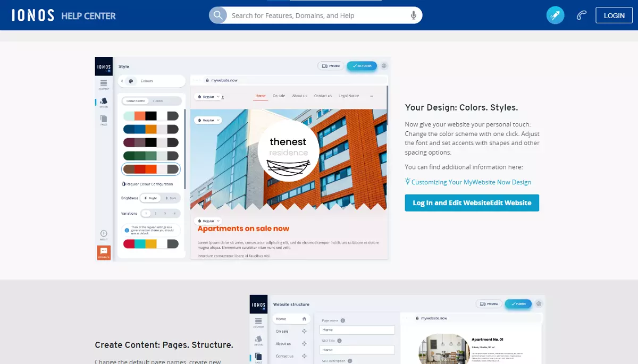Click the orange Feedback icon

(x=104, y=252)
